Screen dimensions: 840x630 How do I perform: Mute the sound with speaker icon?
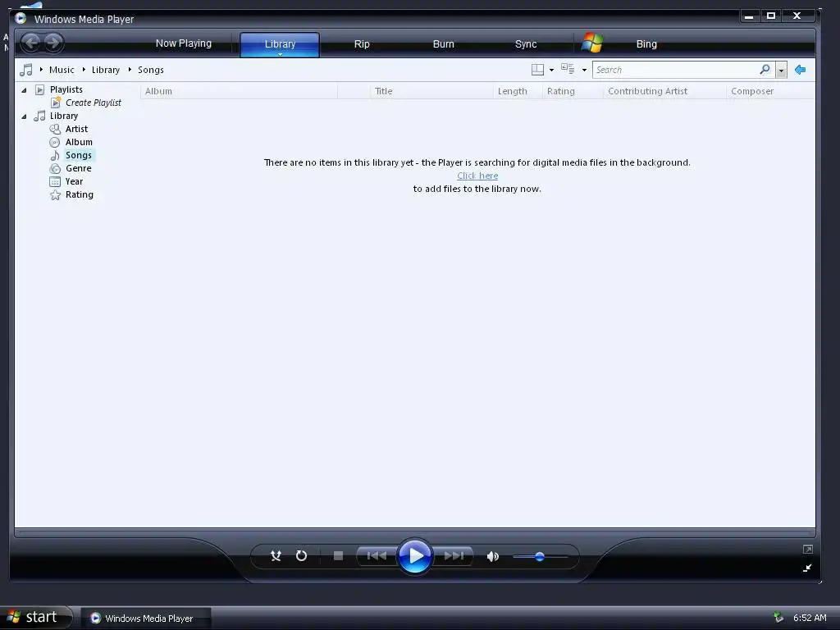pyautogui.click(x=493, y=557)
